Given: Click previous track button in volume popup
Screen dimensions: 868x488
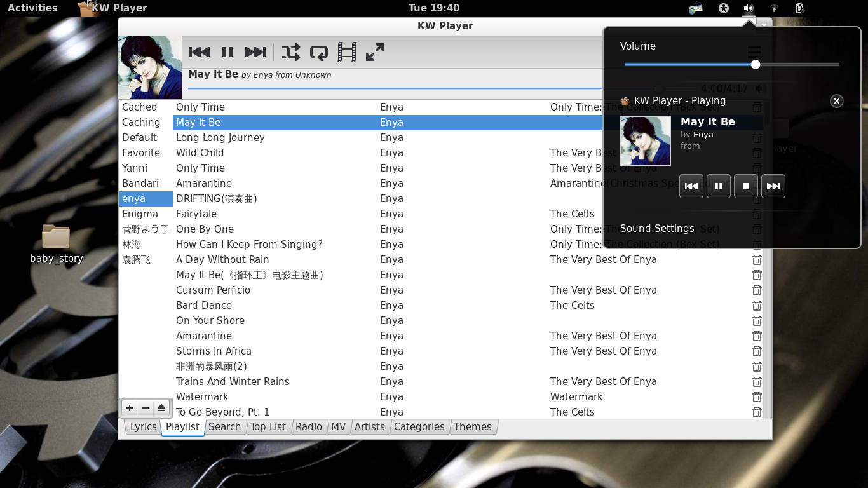Looking at the screenshot, I should click(x=691, y=186).
